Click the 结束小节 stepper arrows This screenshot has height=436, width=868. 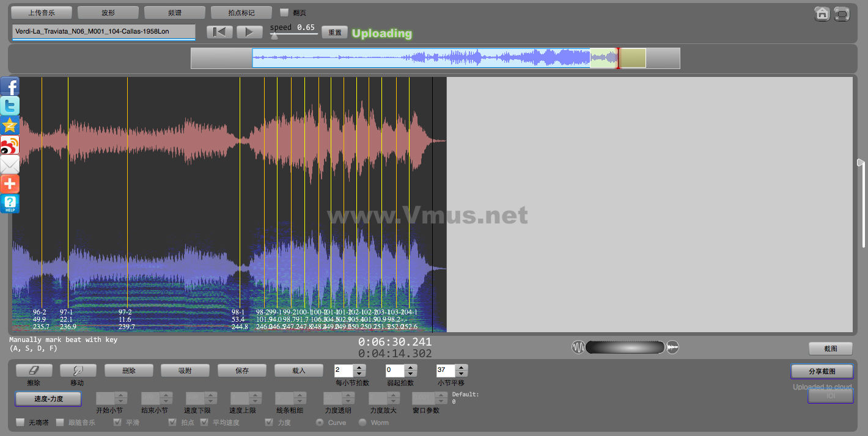pos(166,398)
